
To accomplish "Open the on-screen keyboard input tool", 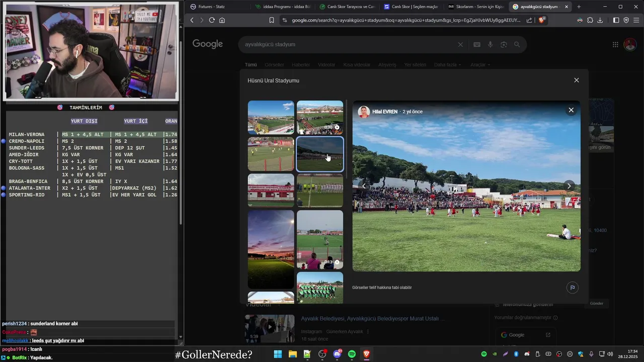I will 477,44.
